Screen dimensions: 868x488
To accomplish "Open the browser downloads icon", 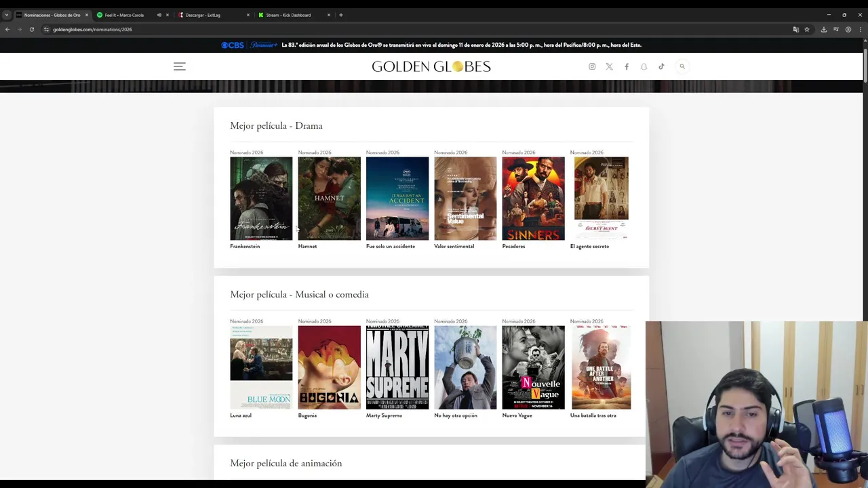I will pyautogui.click(x=824, y=29).
